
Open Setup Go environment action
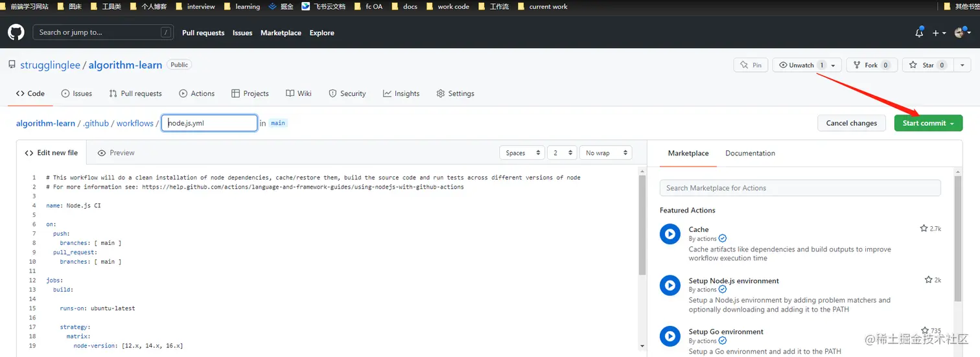point(726,332)
